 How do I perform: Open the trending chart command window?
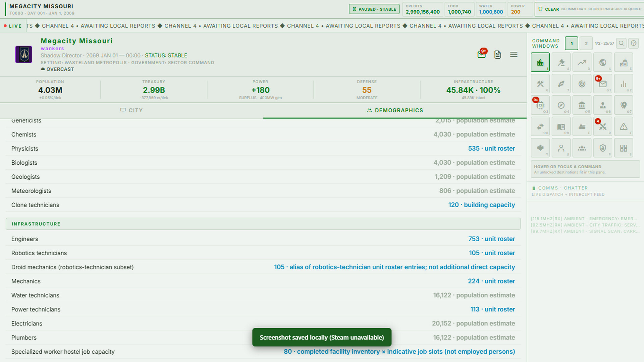pyautogui.click(x=582, y=62)
